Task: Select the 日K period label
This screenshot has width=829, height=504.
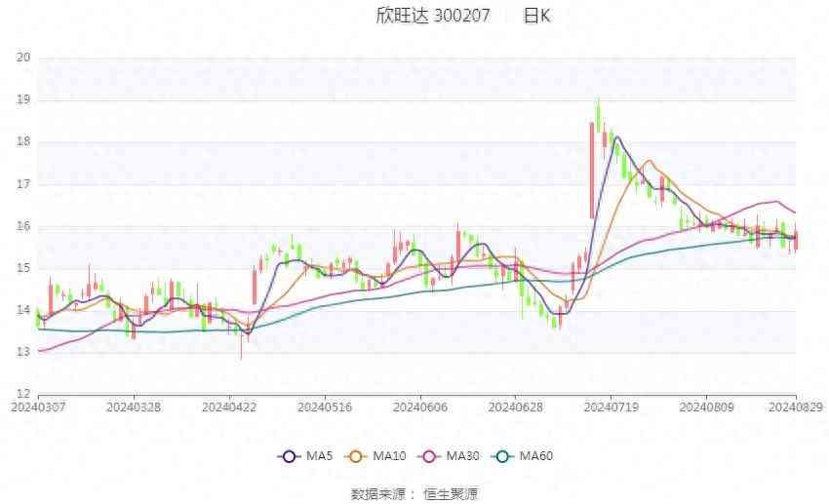Action: [x=536, y=17]
